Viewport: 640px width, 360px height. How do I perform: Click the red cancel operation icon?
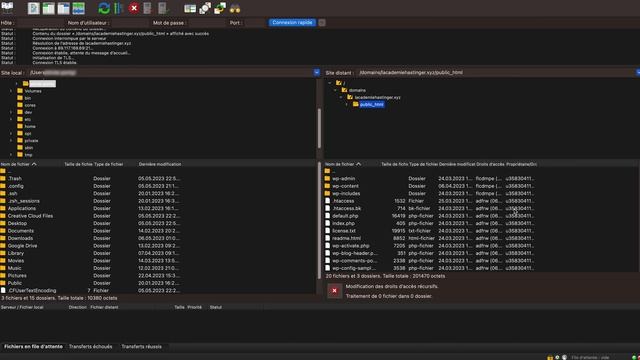point(133,8)
